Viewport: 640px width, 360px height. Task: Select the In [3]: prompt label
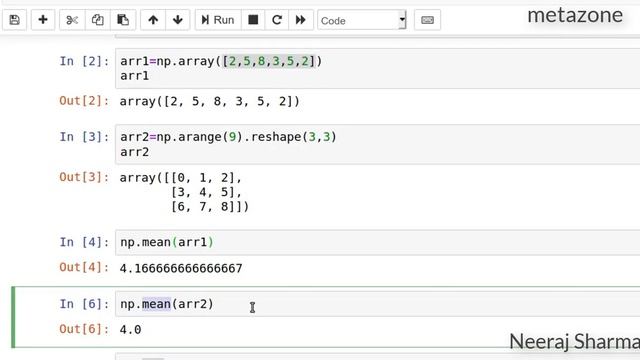[x=84, y=137]
